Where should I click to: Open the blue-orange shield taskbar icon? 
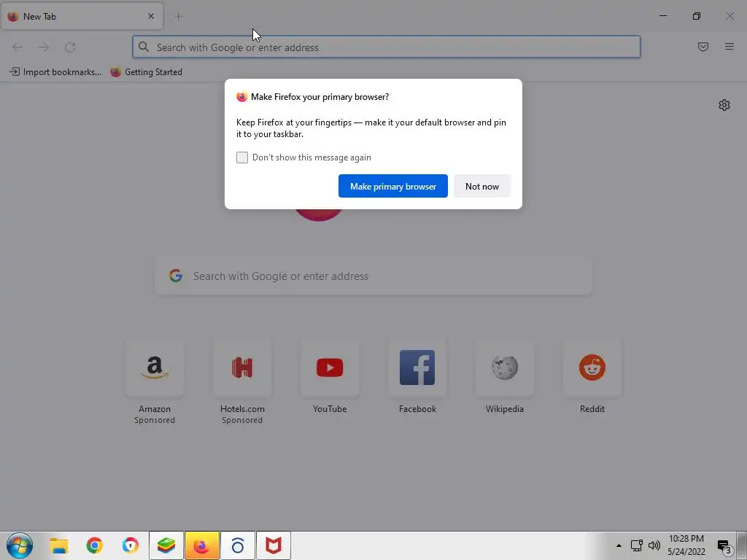131,545
